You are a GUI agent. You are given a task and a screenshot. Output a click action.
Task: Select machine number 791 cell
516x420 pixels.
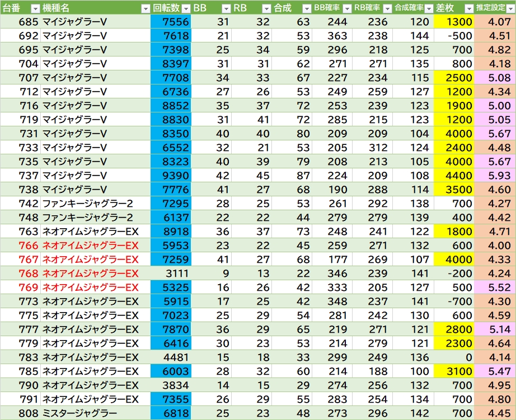point(20,399)
